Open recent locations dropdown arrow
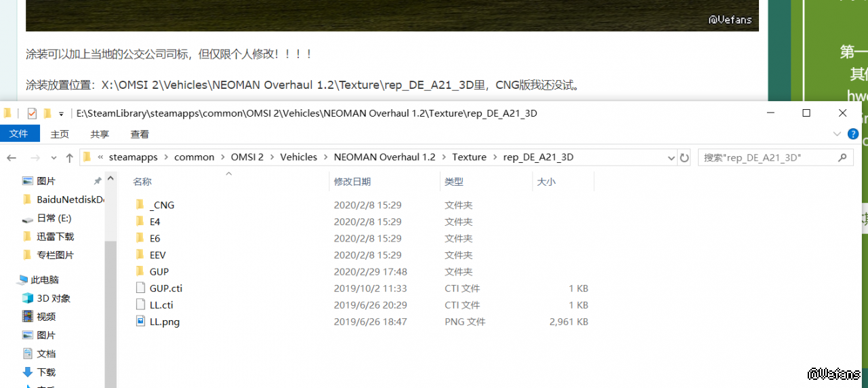The height and width of the screenshot is (388, 868). 54,157
